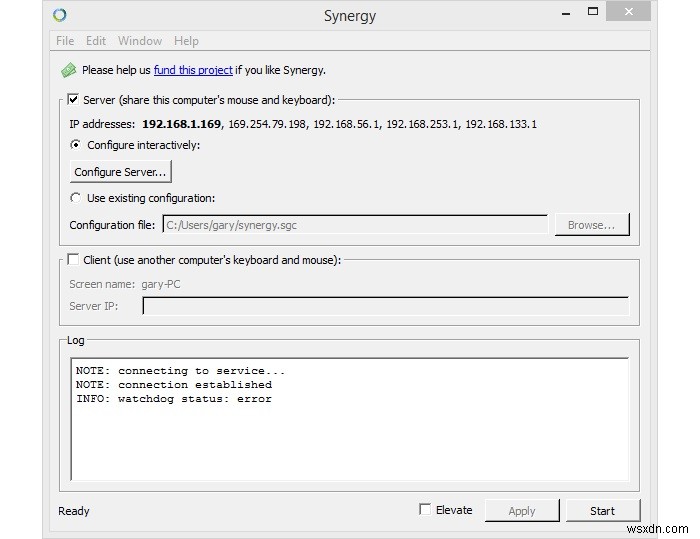Click log line 'connection established'
This screenshot has width=700, height=539.
[x=174, y=384]
